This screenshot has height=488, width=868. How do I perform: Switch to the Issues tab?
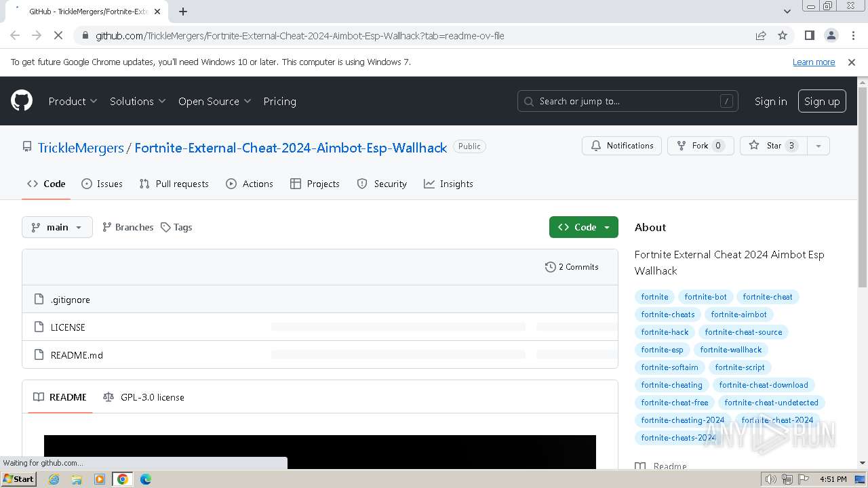click(x=102, y=184)
